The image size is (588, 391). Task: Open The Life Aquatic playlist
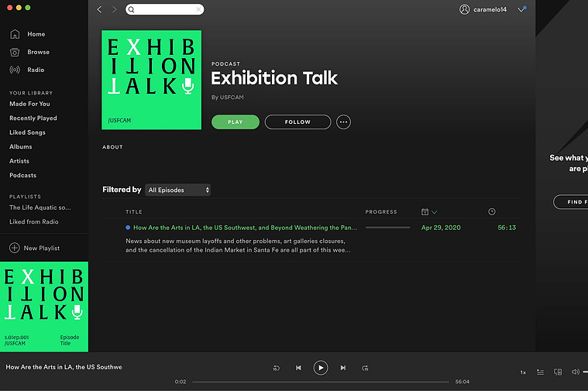tap(40, 208)
